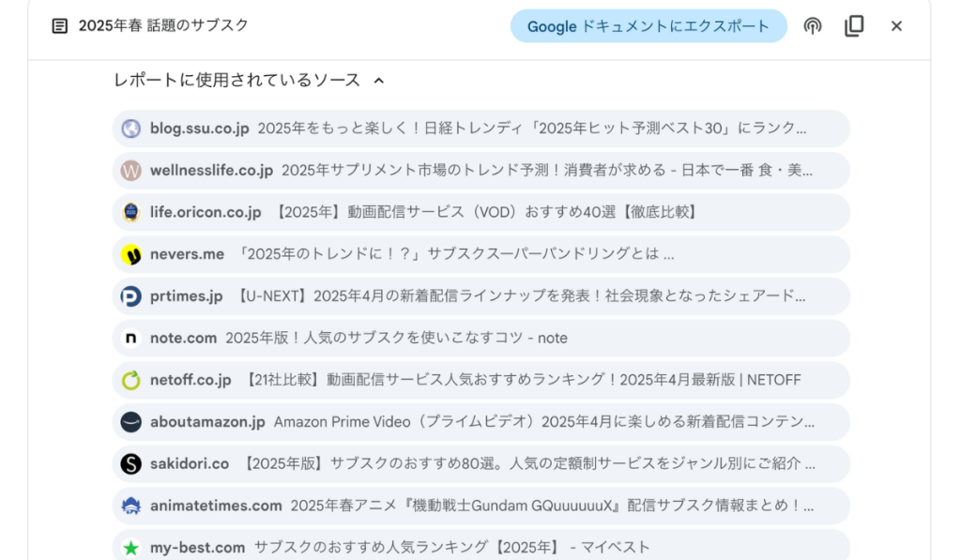Viewport: 961px width, 560px height.
Task: Open the prtimes.jp U-NEXT source
Action: [480, 296]
